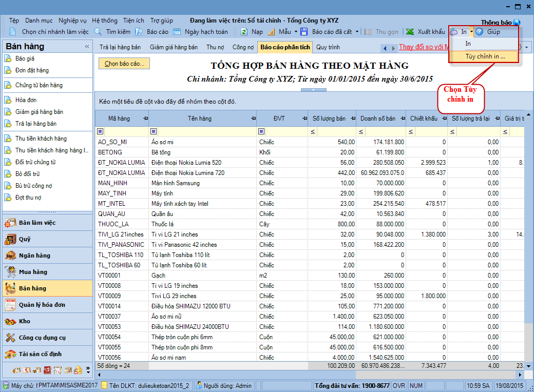The image size is (534, 392).
Task: Open Tên hàng filter operator box
Action: coord(154,131)
